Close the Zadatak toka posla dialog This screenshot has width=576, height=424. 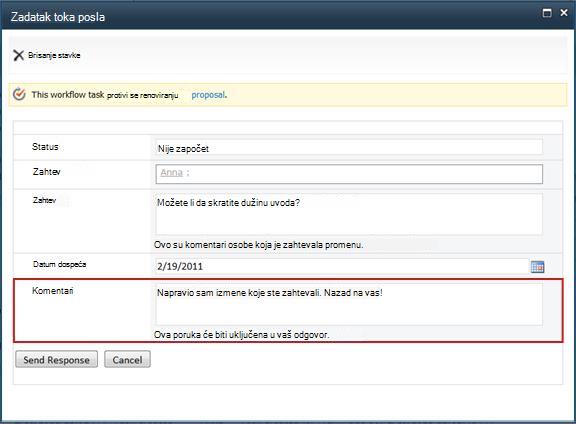tap(564, 13)
